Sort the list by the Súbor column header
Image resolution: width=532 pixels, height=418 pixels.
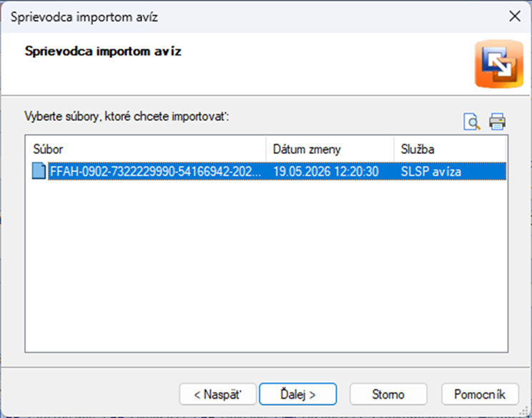tap(146, 150)
